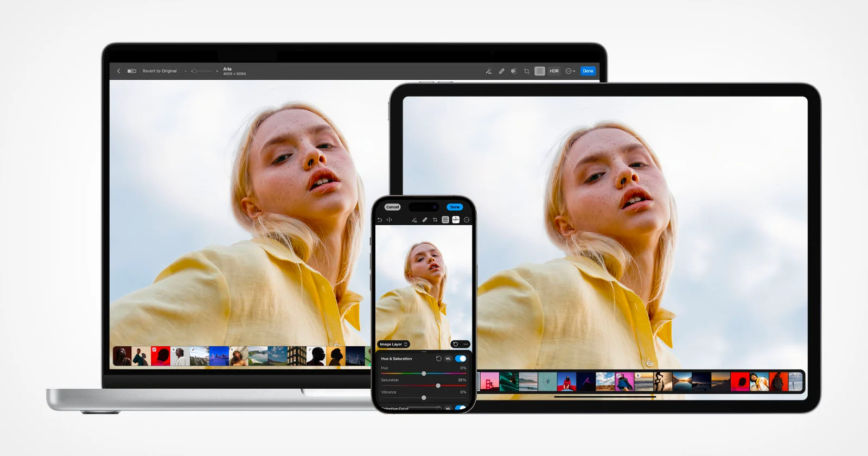This screenshot has width=868, height=456.
Task: Select the red-dressed person on blue thumbnail on the iPad
Action: click(567, 382)
